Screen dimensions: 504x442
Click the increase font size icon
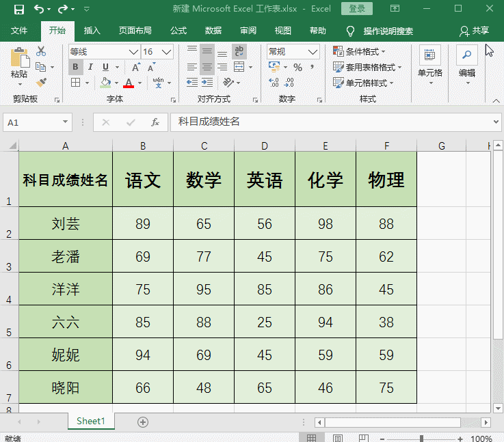click(136, 67)
